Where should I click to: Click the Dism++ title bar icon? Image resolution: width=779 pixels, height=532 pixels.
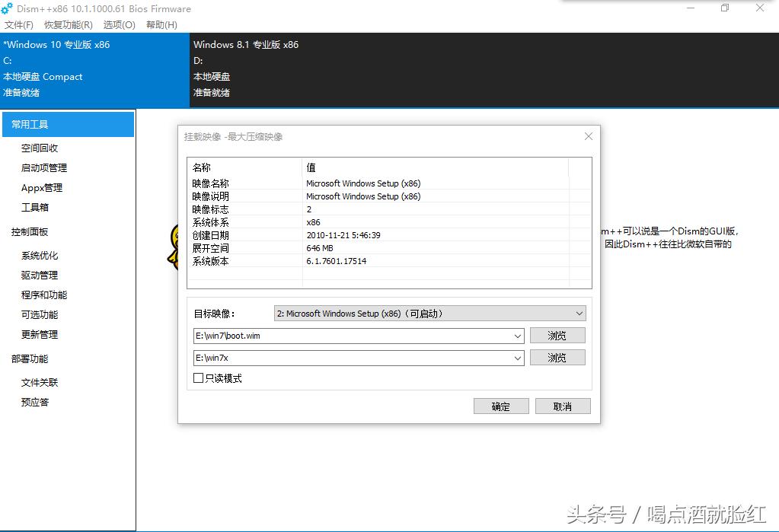(8, 8)
